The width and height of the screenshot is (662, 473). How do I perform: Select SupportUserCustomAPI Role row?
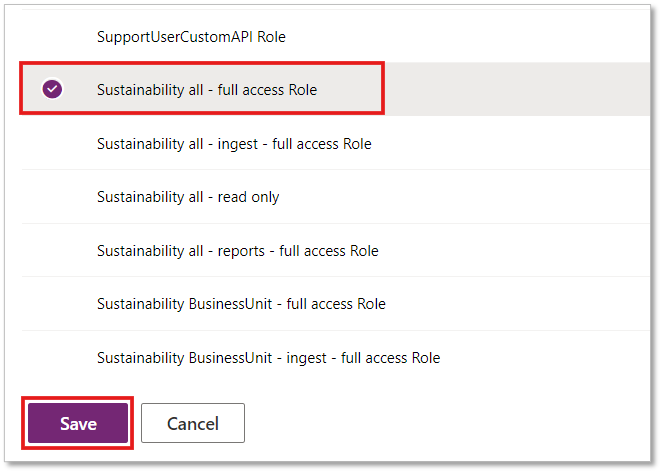[336, 36]
